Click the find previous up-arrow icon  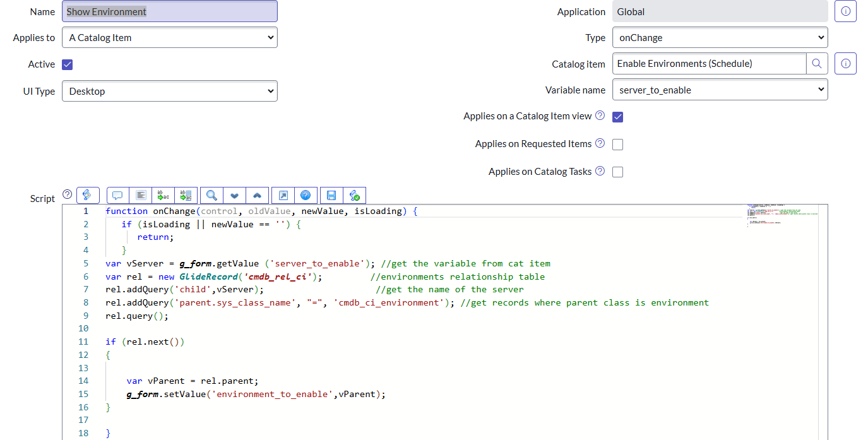point(258,196)
